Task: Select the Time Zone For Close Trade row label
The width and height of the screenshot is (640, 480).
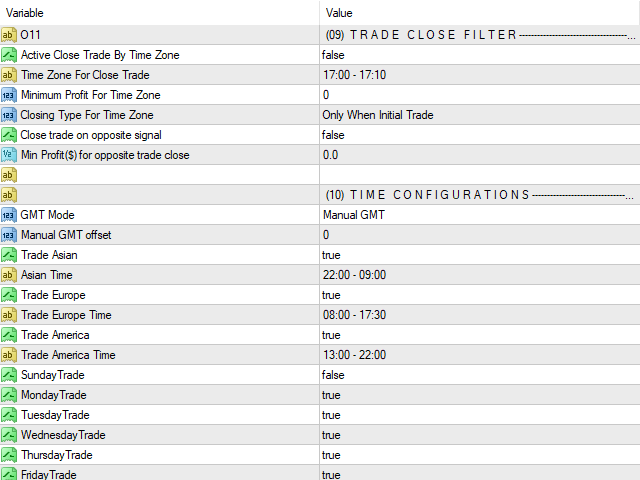Action: pyautogui.click(x=85, y=75)
